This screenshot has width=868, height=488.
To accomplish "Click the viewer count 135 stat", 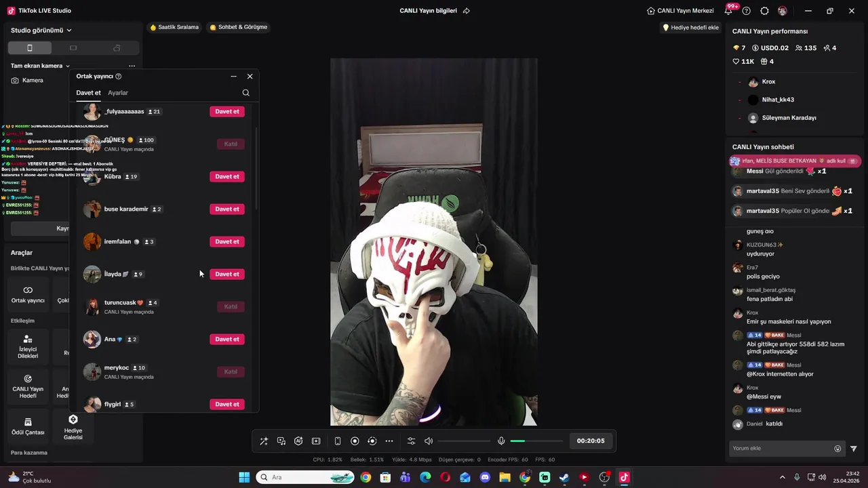I will (x=806, y=48).
